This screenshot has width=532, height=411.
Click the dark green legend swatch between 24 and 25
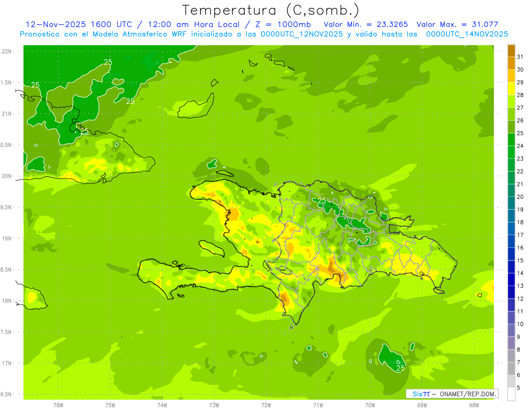point(511,140)
